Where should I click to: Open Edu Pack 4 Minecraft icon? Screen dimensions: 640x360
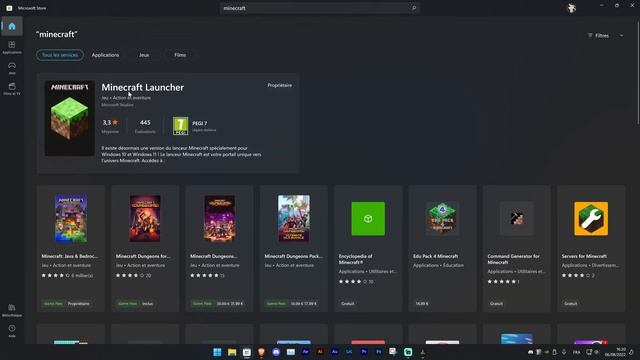point(442,218)
